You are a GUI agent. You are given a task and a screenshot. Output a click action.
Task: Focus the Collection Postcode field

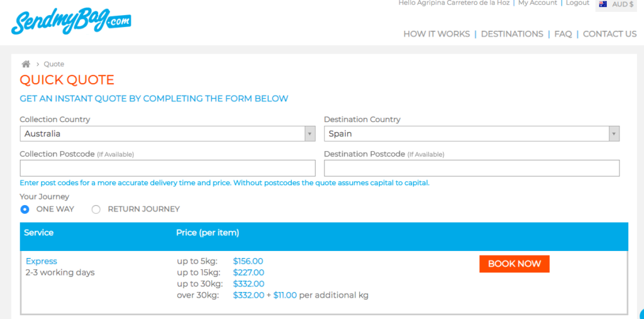(x=167, y=168)
